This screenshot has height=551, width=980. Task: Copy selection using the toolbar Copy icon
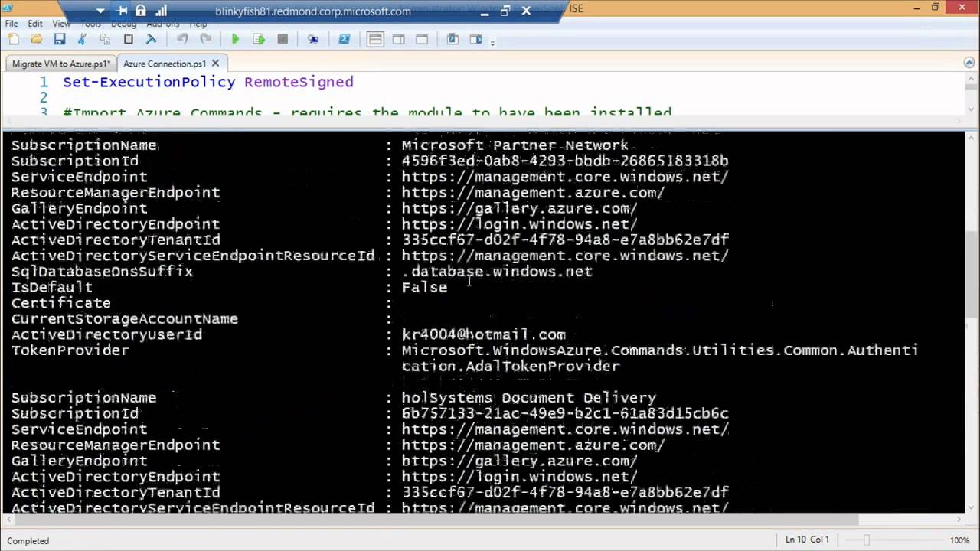[105, 39]
